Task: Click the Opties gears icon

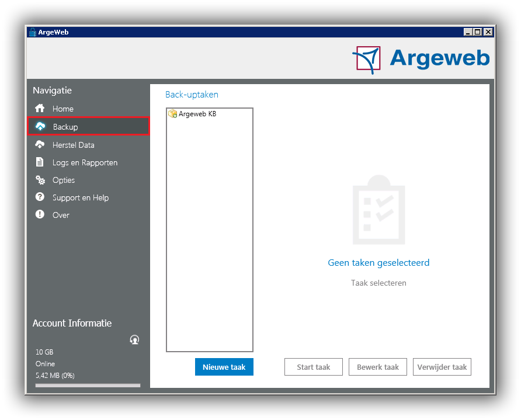Action: (x=40, y=180)
